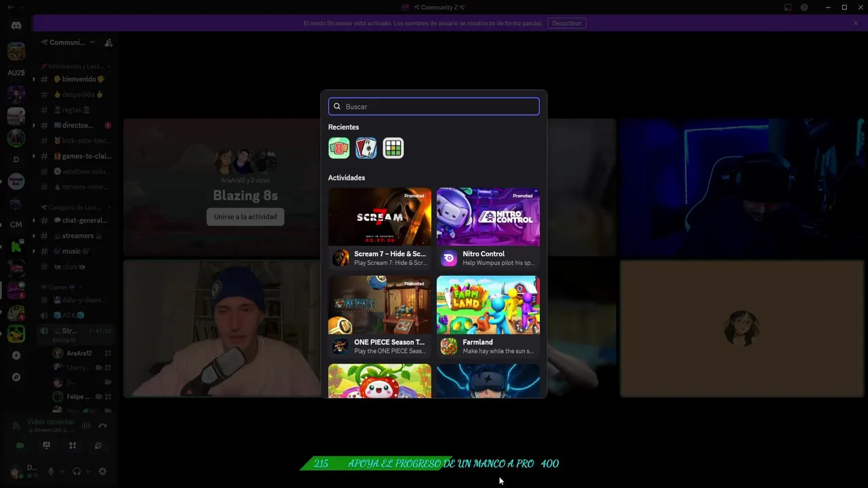The width and height of the screenshot is (868, 488).
Task: Open the green K server icon
Action: (16, 247)
